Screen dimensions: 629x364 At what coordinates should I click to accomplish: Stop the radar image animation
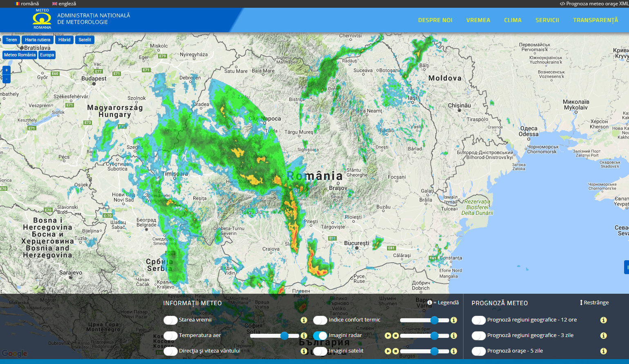click(396, 335)
